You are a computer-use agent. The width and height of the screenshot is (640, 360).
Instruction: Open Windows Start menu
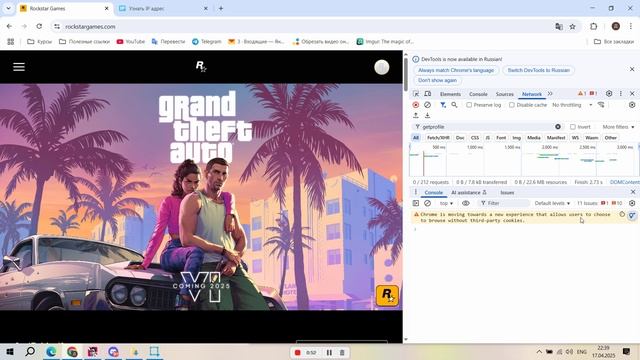click(10, 351)
